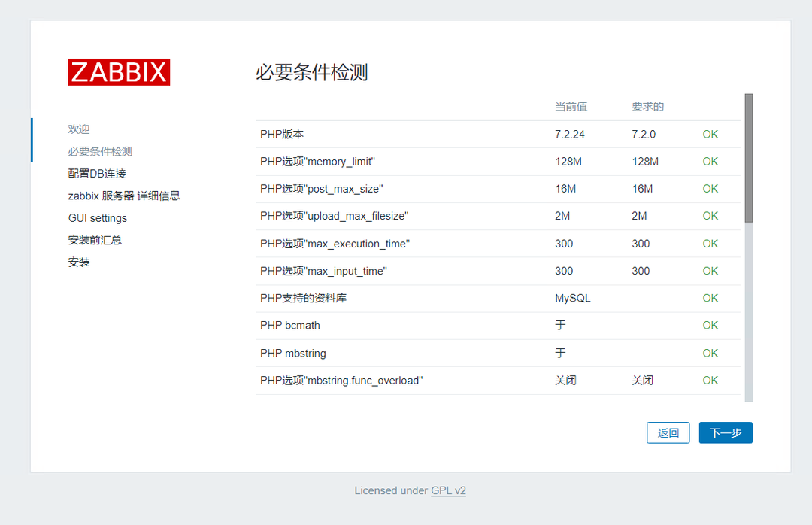812x525 pixels.
Task: Select the upload_max_filesize option label
Action: [x=334, y=216]
